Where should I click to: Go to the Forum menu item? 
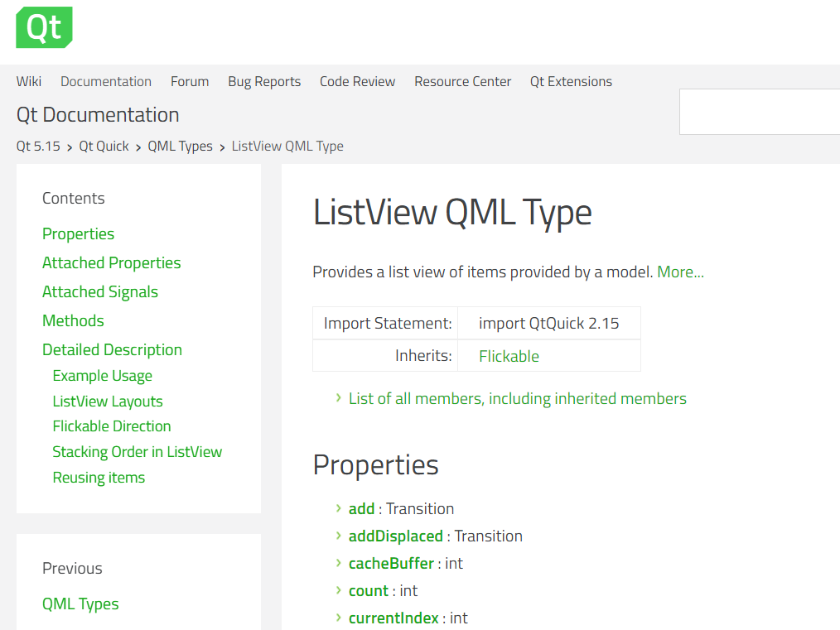[x=190, y=81]
